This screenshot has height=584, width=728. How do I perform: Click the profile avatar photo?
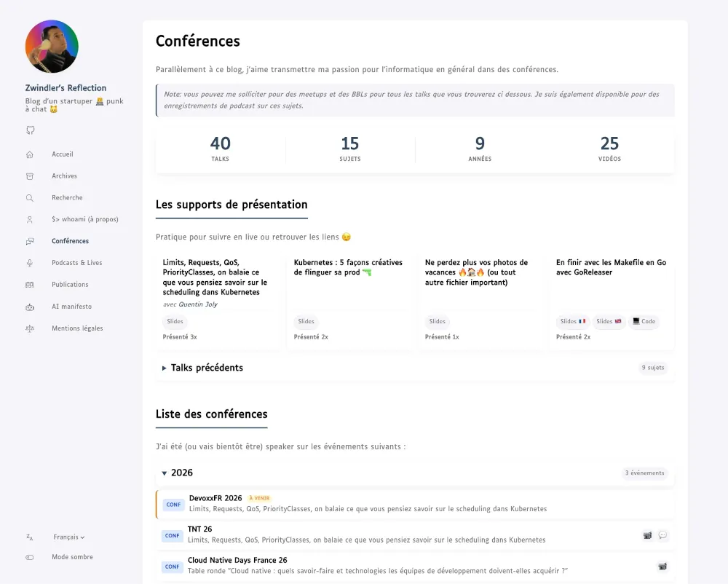51,45
